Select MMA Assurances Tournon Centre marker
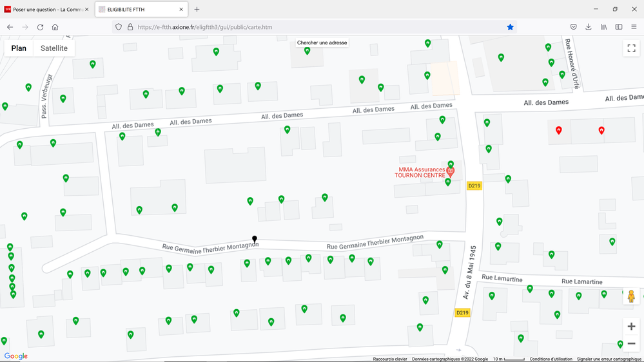Image resolution: width=644 pixels, height=362 pixels. coord(451,171)
